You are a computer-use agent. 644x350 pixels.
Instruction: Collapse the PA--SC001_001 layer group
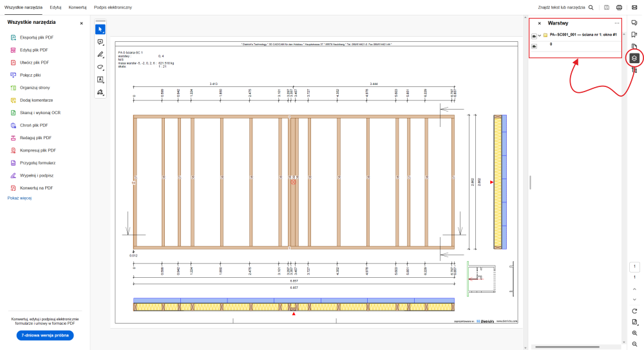540,35
